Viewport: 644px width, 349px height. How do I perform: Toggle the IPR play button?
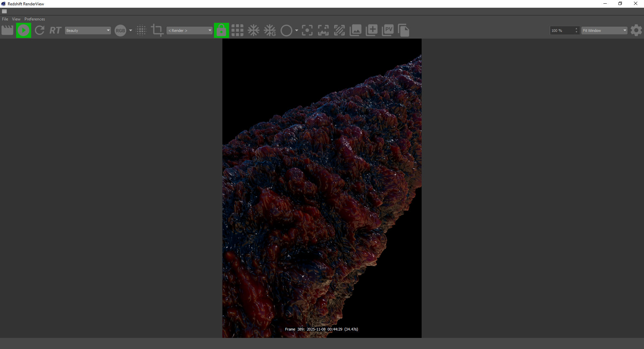point(23,31)
